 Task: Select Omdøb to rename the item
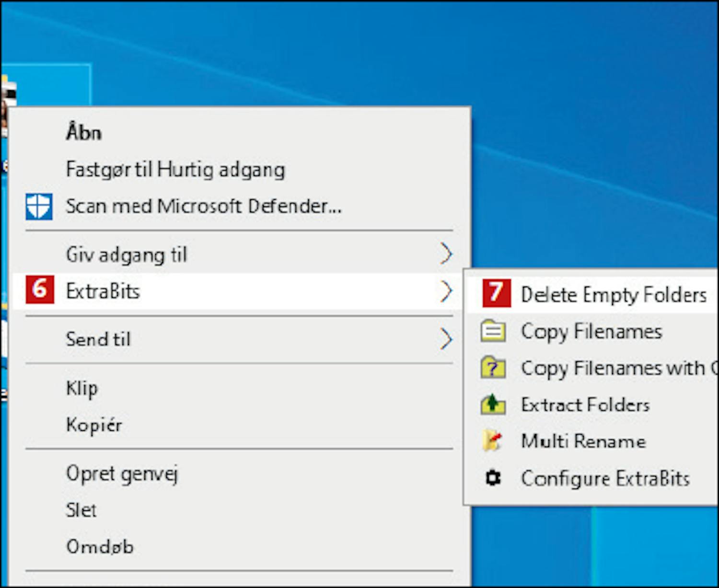100,547
